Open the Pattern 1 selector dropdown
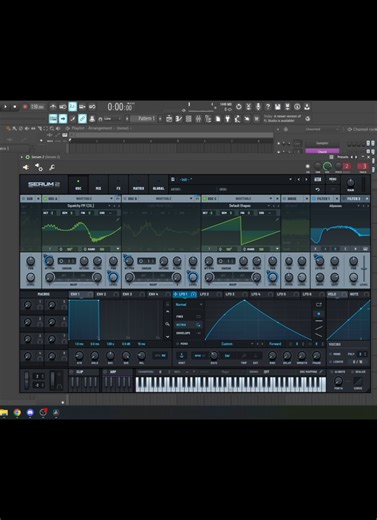 (146, 119)
